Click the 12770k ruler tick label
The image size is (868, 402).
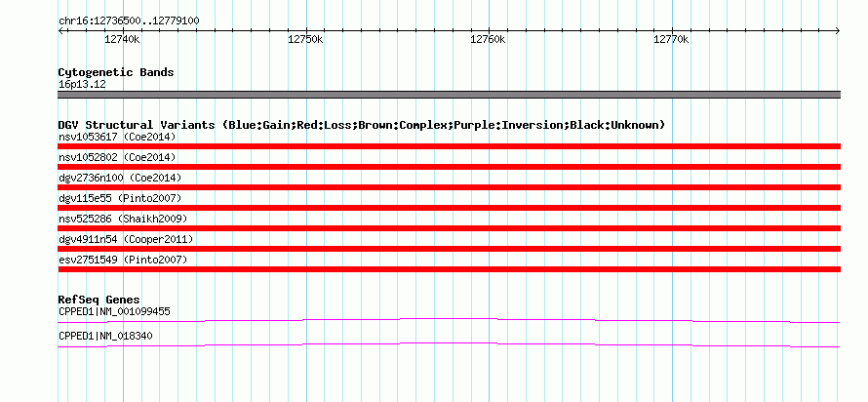672,40
